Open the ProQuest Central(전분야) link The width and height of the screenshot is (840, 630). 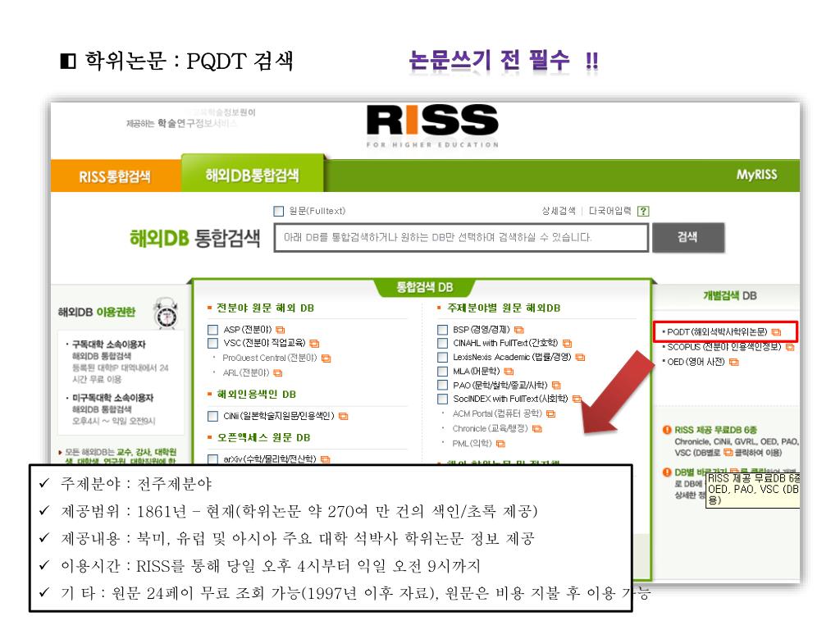[269, 358]
